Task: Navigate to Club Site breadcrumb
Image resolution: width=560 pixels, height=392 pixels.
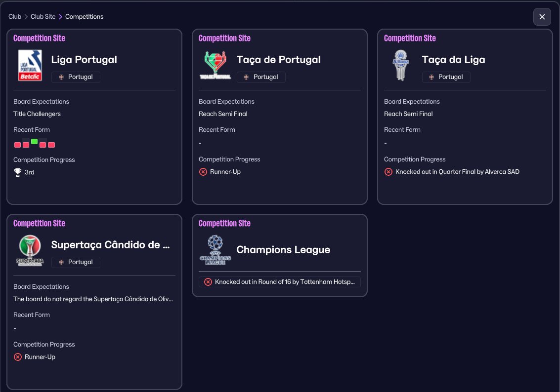Action: click(43, 17)
